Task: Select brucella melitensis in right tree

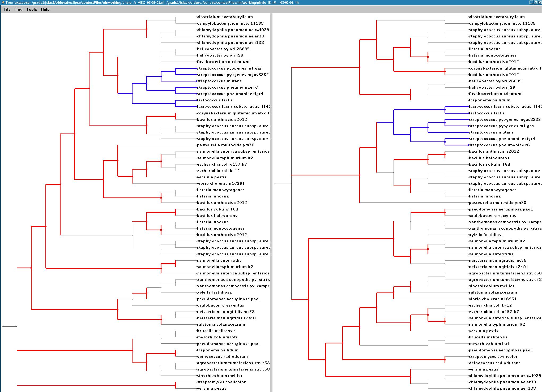Action: (x=488, y=337)
